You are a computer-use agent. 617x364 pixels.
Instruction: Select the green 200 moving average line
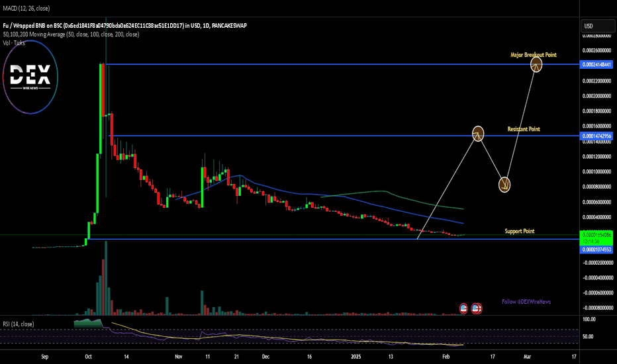click(x=384, y=191)
